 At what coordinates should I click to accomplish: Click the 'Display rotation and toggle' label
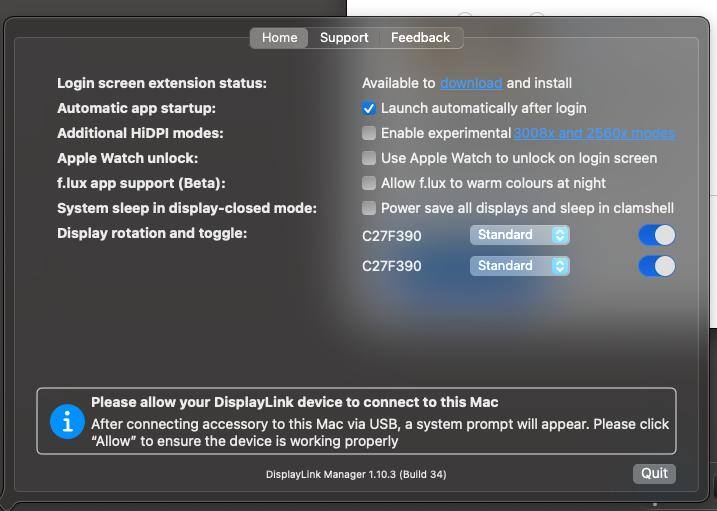[x=151, y=233]
